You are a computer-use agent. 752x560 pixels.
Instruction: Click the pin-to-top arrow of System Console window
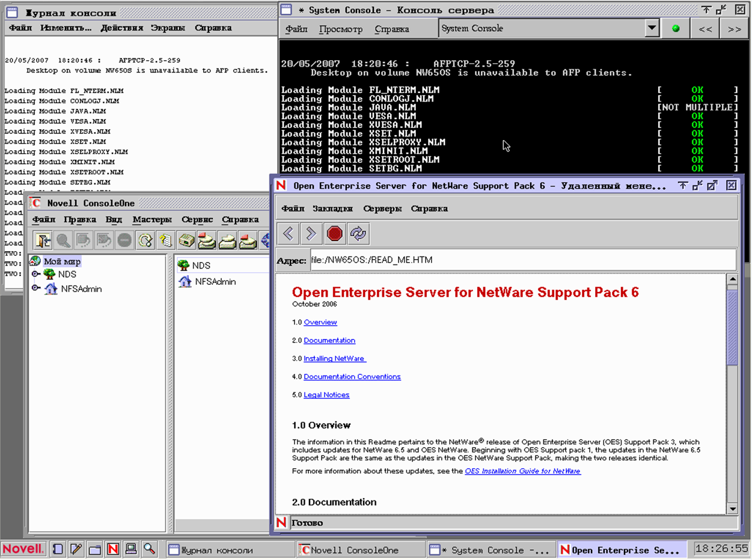pos(706,10)
